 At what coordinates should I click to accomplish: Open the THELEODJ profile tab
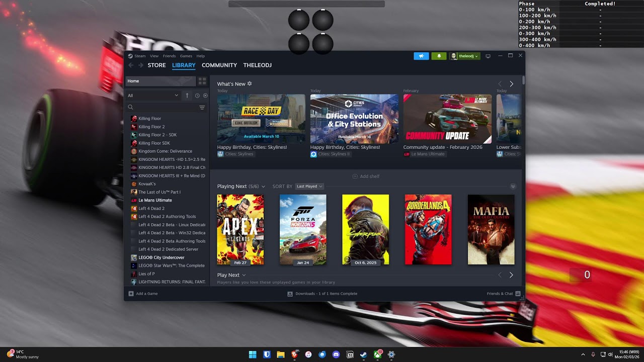click(x=258, y=65)
